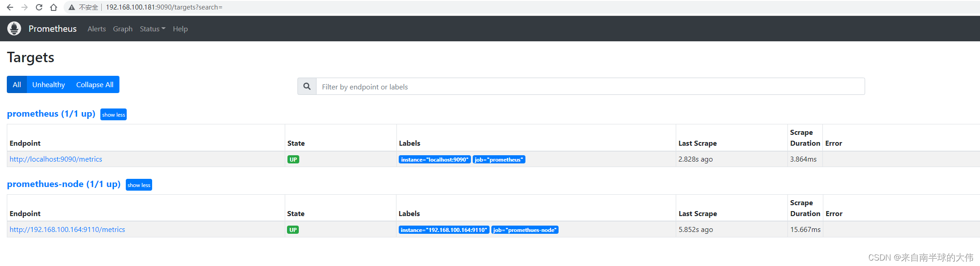Click show less beside promethues-node group
This screenshot has width=980, height=266.
[x=139, y=185]
